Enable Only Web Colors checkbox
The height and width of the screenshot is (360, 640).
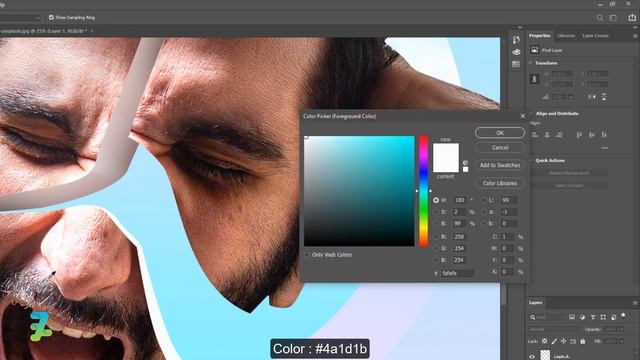click(x=307, y=255)
